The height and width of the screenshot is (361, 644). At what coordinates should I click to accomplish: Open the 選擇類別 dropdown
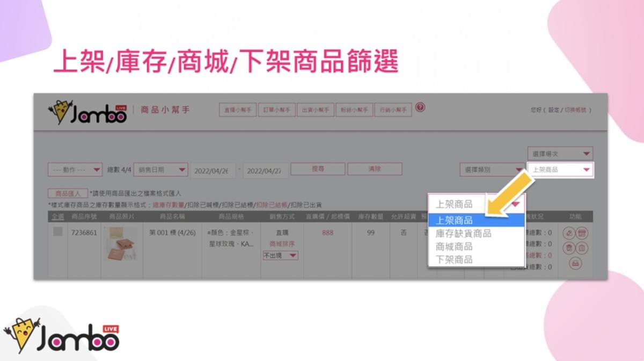[x=493, y=170]
